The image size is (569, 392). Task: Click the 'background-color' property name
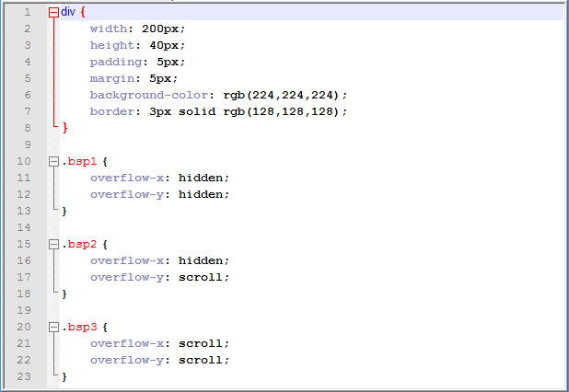point(149,95)
